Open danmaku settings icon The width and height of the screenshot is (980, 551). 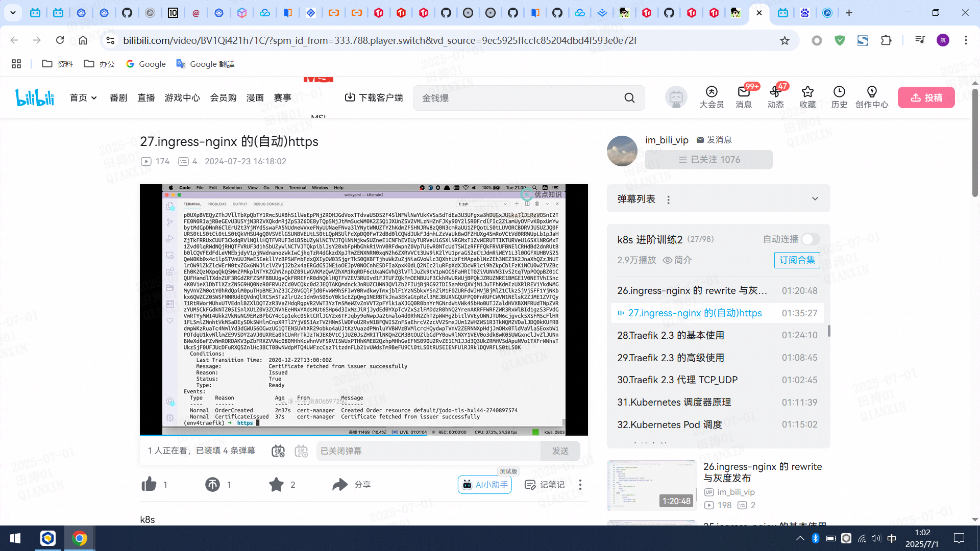(x=301, y=451)
